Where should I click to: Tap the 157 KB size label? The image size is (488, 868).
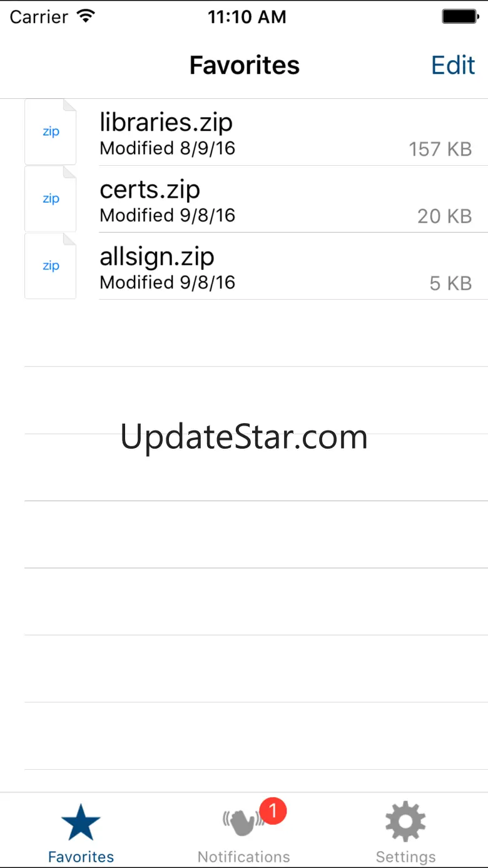pos(440,149)
